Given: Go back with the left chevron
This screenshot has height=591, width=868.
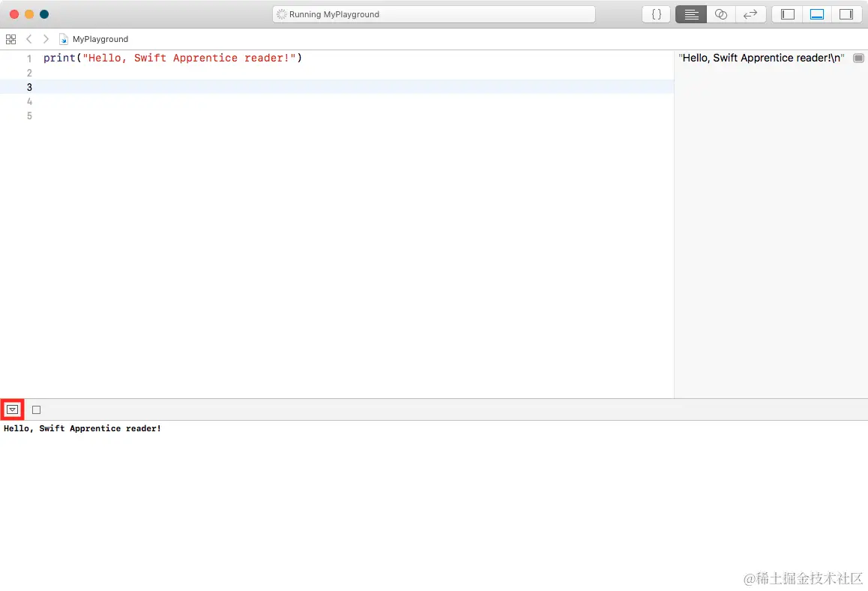Looking at the screenshot, I should 28,39.
